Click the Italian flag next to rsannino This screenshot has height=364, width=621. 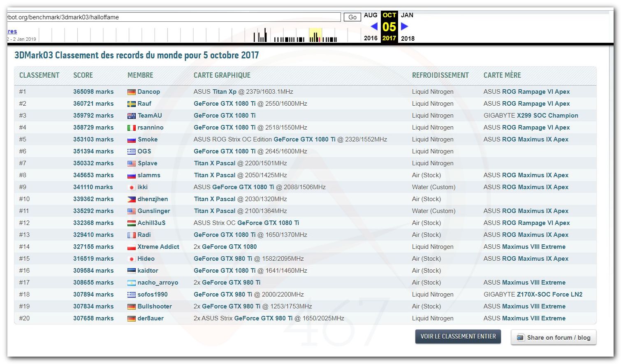132,128
